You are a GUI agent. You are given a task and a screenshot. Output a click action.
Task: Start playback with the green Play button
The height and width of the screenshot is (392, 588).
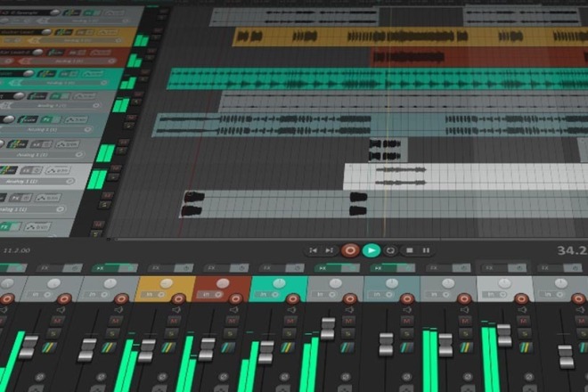coord(372,250)
